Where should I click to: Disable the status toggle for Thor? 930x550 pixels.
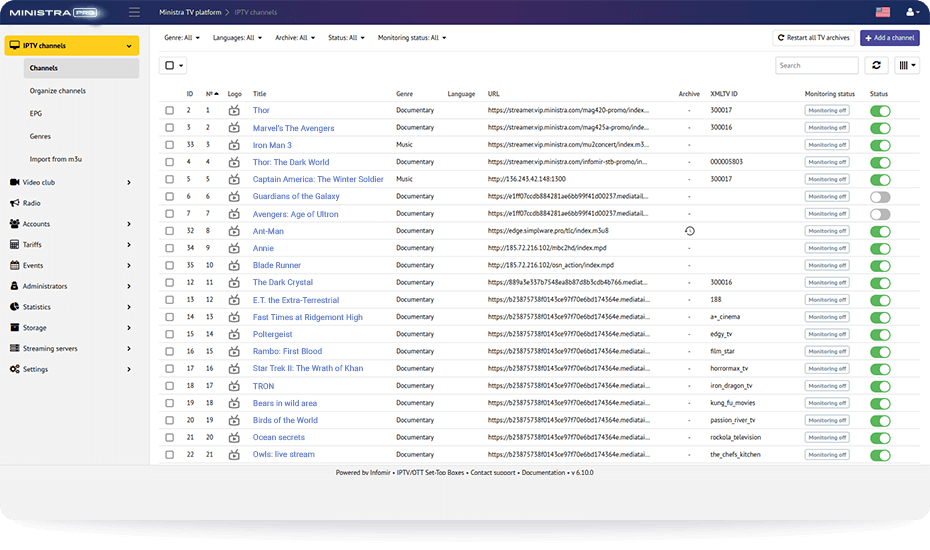pos(880,111)
